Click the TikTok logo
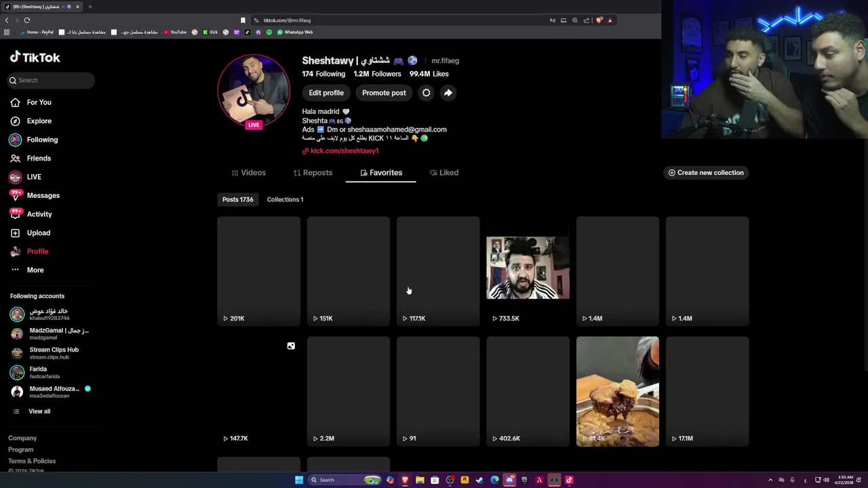The image size is (868, 488). point(35,58)
